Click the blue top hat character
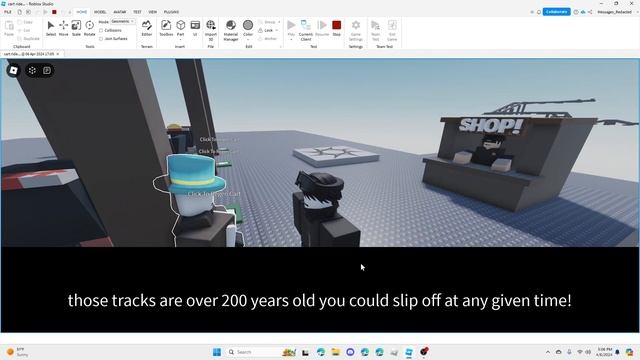 coord(193,200)
